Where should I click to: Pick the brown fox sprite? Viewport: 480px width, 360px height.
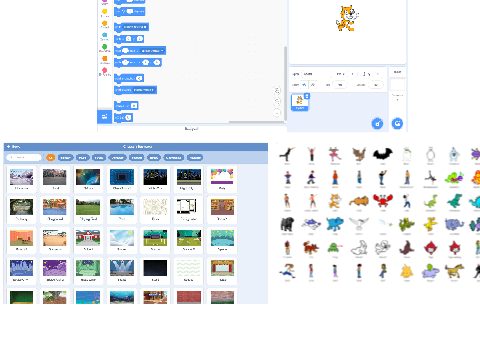point(311,248)
